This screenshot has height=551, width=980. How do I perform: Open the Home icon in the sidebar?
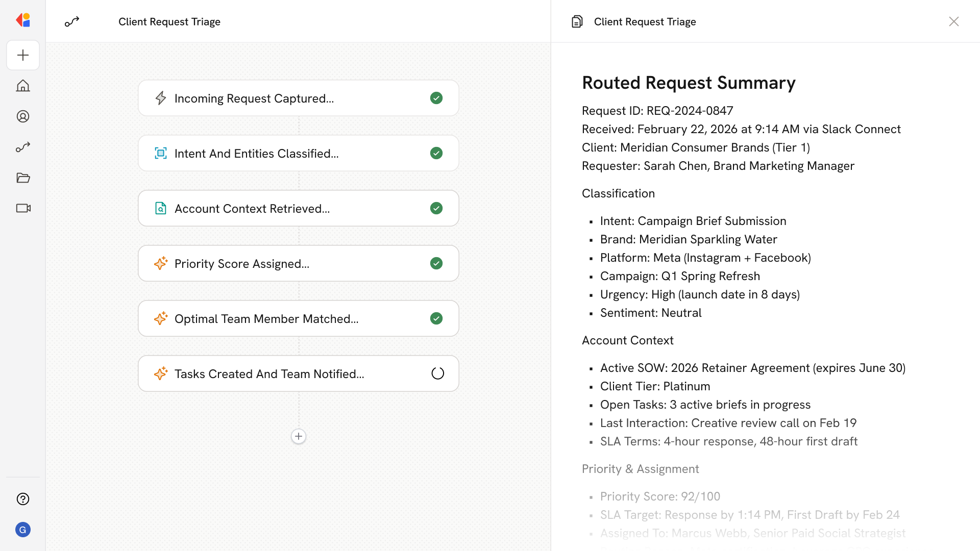point(23,86)
